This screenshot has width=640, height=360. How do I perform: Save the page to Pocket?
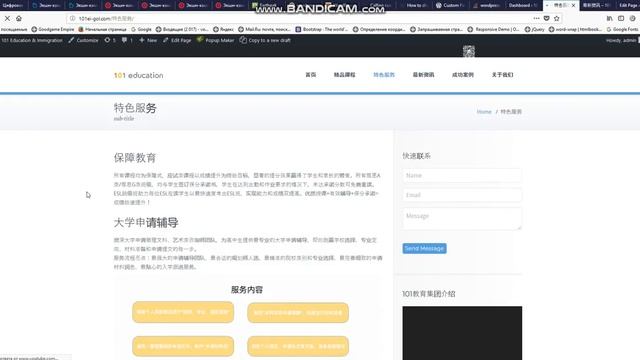pos(547,18)
